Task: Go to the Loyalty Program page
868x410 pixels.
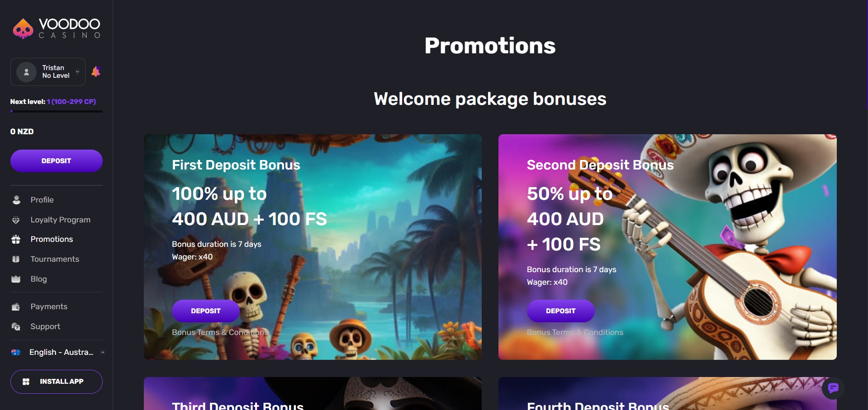Action: (61, 220)
